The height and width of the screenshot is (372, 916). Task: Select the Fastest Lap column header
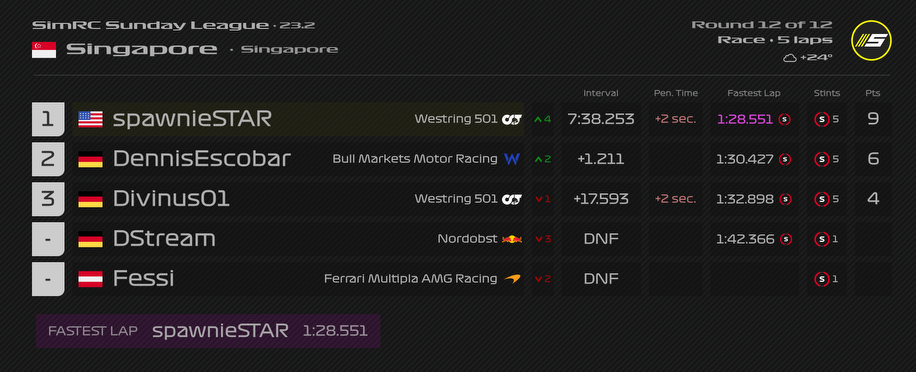pos(754,93)
